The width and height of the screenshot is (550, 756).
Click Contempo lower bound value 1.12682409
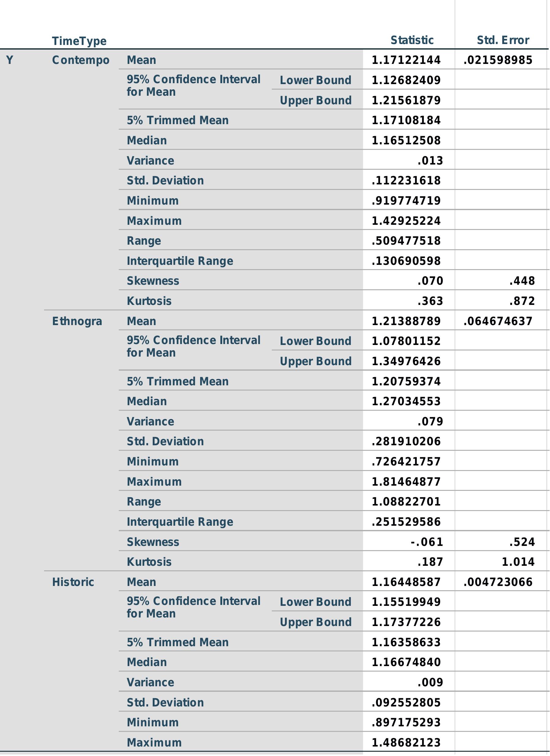[x=406, y=80]
